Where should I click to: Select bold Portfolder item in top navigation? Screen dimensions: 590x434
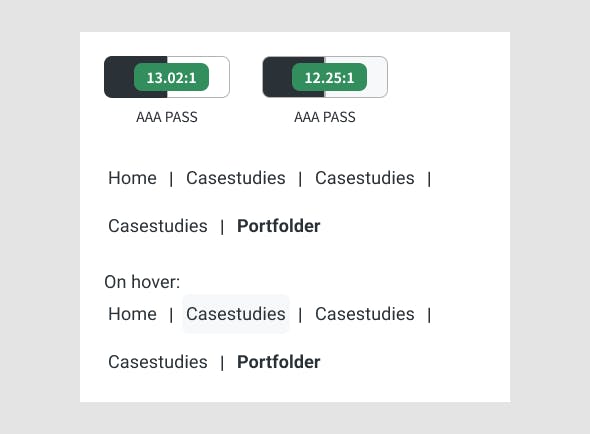click(x=279, y=226)
